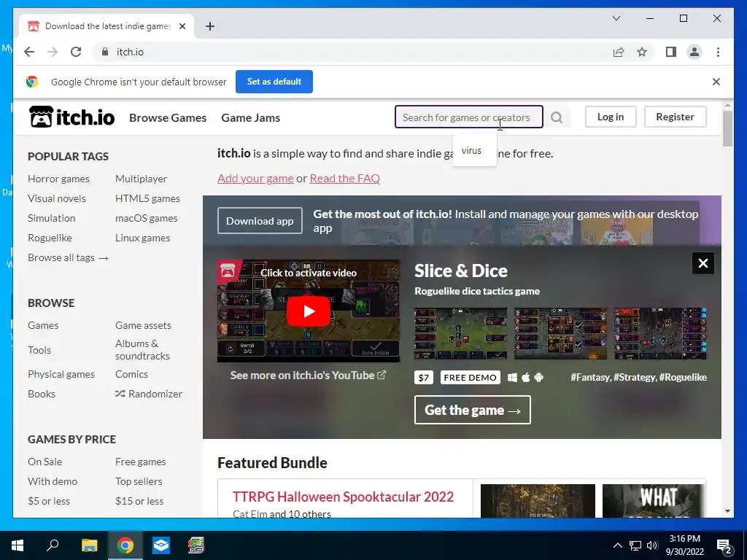Click the scrollbar down arrow
The image size is (747, 560).
[x=727, y=511]
